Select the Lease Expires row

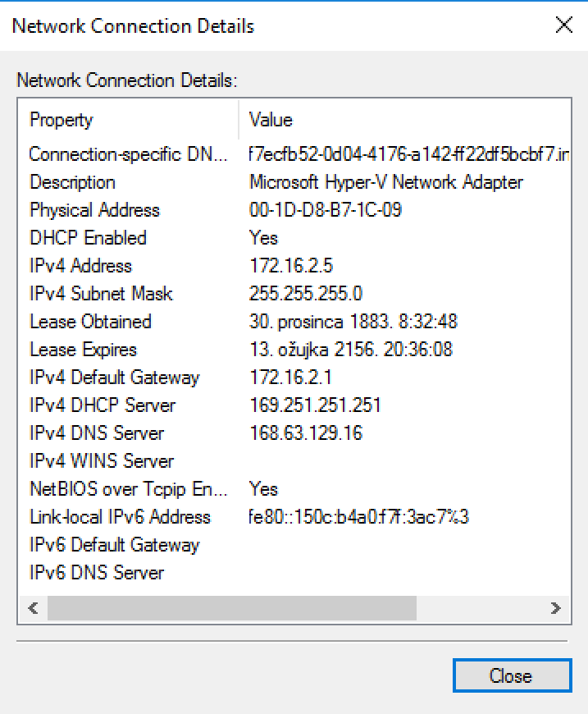[294, 350]
